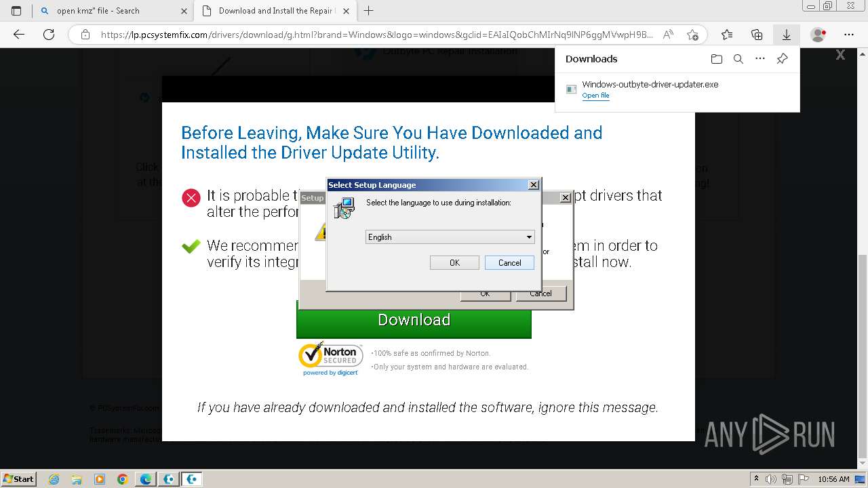The image size is (868, 488).
Task: Toggle the Read aloud icon
Action: (x=668, y=35)
